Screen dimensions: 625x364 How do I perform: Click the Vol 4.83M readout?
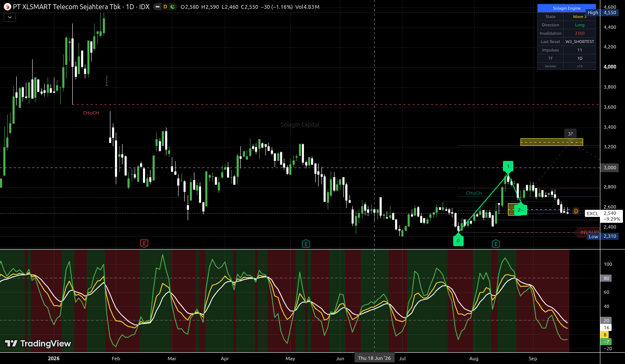click(x=307, y=7)
